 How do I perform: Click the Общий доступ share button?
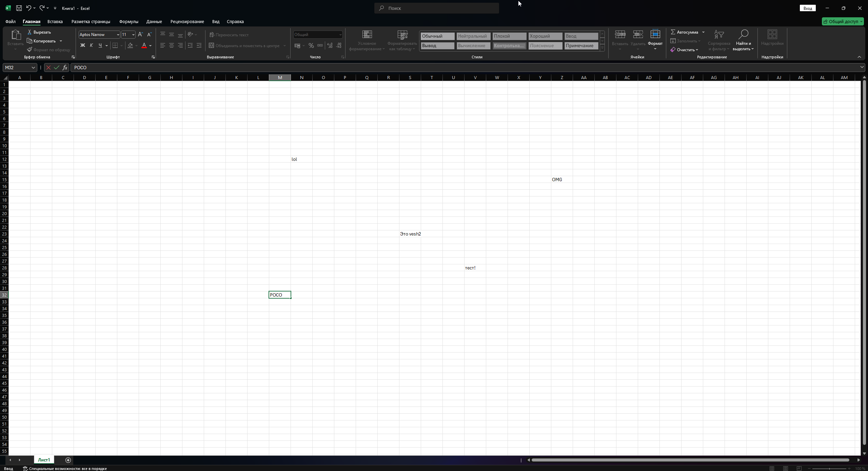(843, 21)
